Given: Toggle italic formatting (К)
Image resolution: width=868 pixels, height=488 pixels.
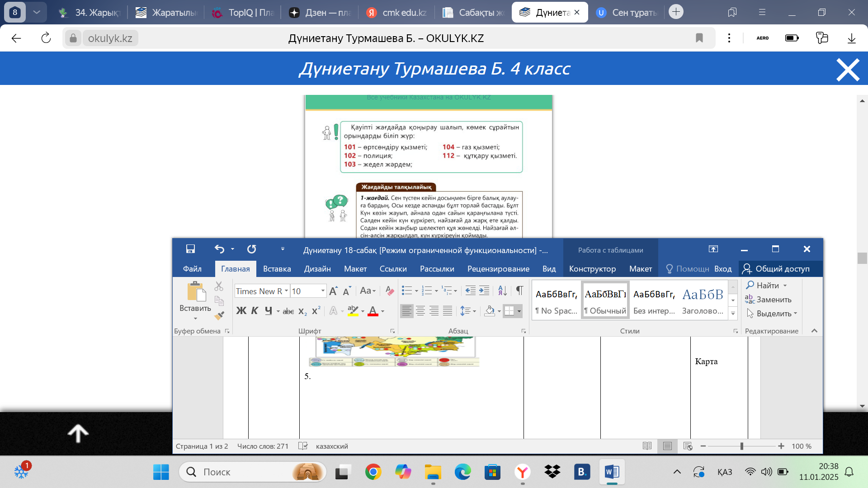Looking at the screenshot, I should point(255,311).
